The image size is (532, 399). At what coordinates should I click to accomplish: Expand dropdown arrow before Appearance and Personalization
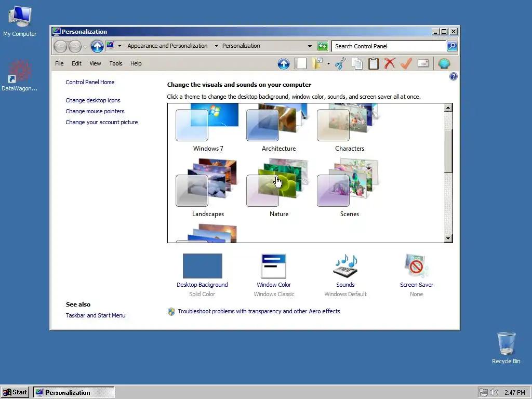120,46
